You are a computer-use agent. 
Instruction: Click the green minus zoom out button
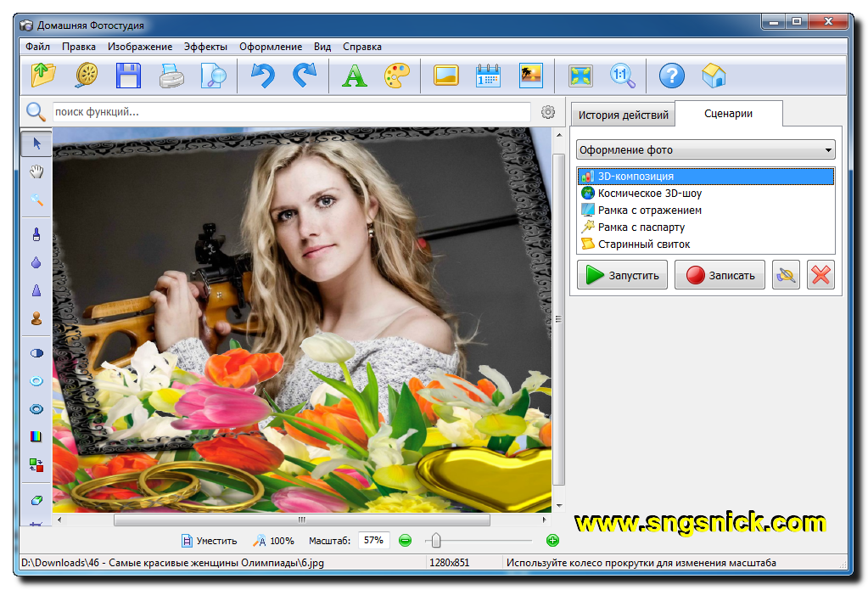coord(406,540)
